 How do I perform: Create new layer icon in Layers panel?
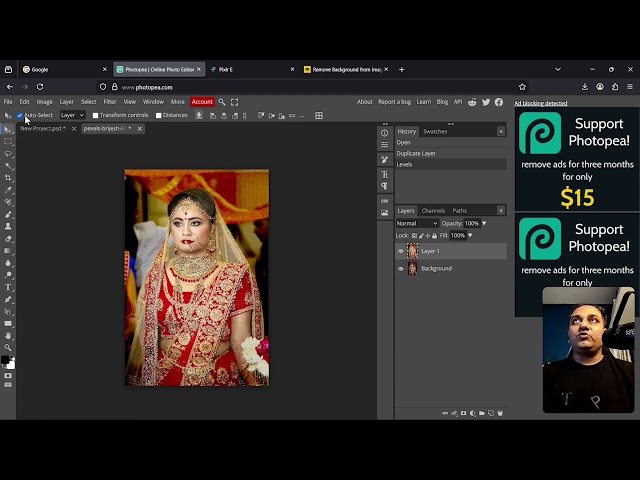(491, 413)
